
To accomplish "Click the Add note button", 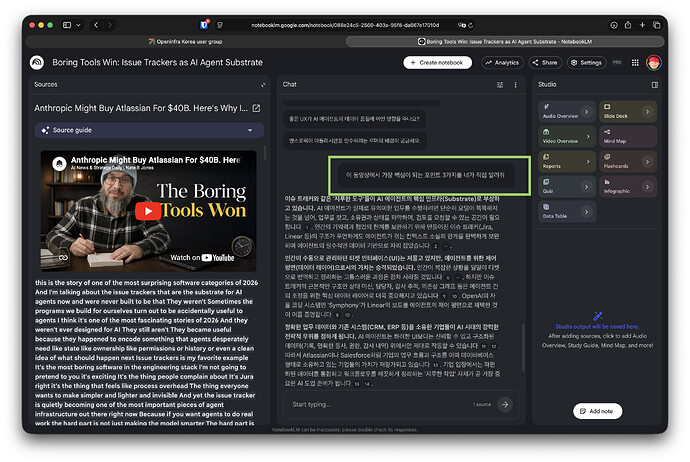I will coord(597,411).
